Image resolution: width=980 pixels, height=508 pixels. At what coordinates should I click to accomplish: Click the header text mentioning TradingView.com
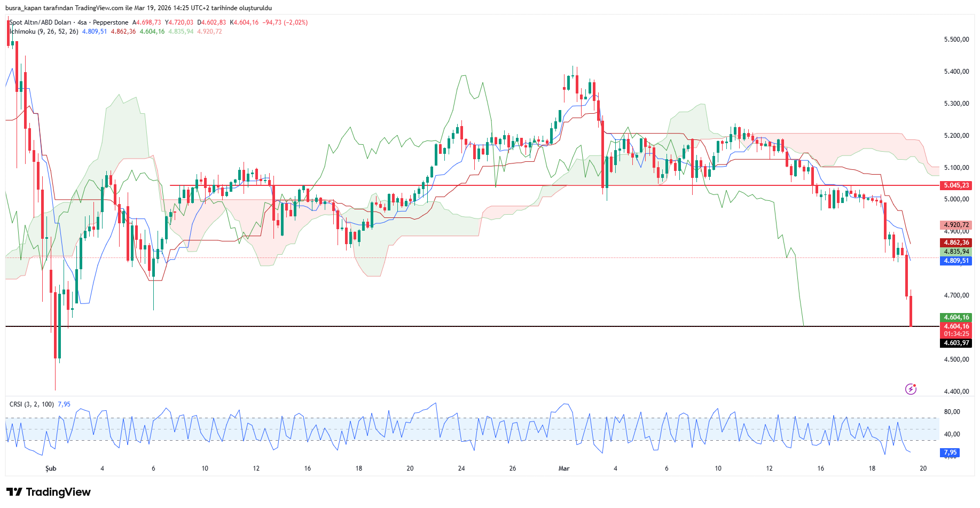pyautogui.click(x=138, y=8)
